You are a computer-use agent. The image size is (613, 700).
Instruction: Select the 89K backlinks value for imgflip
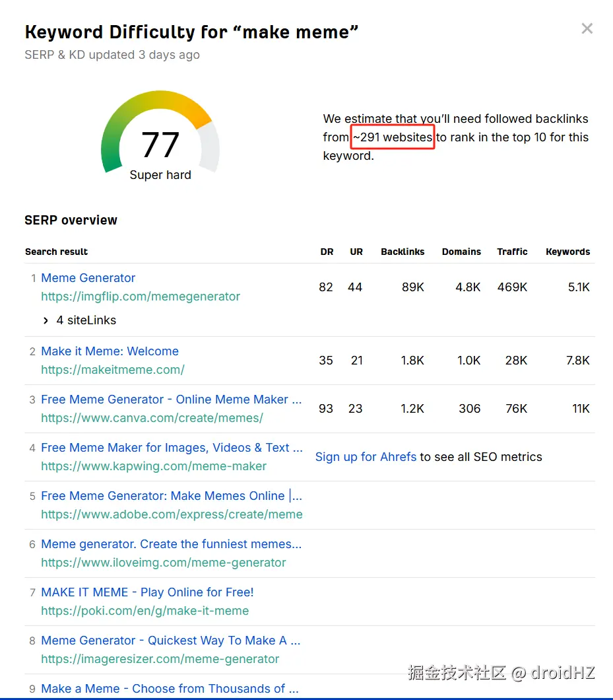click(412, 287)
